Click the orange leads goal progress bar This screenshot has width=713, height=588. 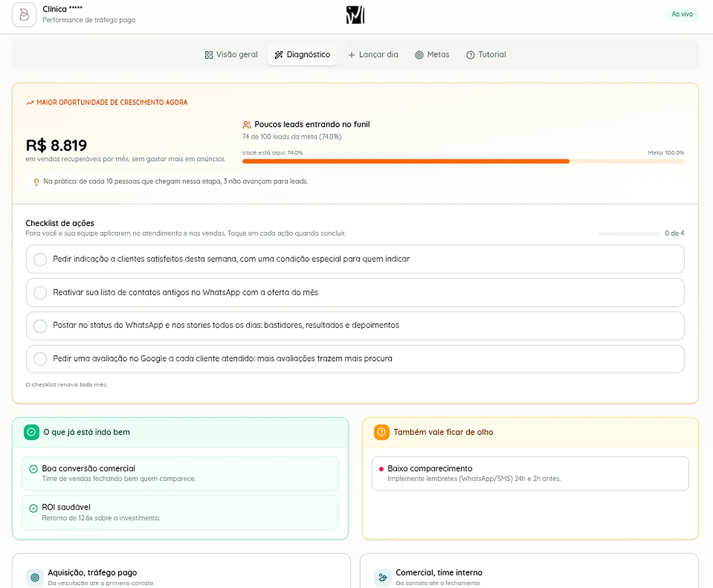tap(463, 161)
